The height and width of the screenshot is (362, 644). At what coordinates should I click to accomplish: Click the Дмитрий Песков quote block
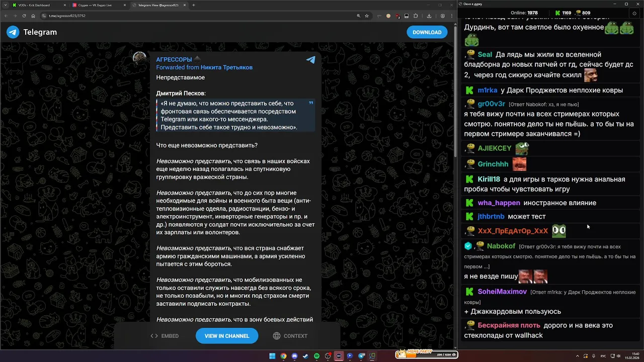[x=235, y=115]
